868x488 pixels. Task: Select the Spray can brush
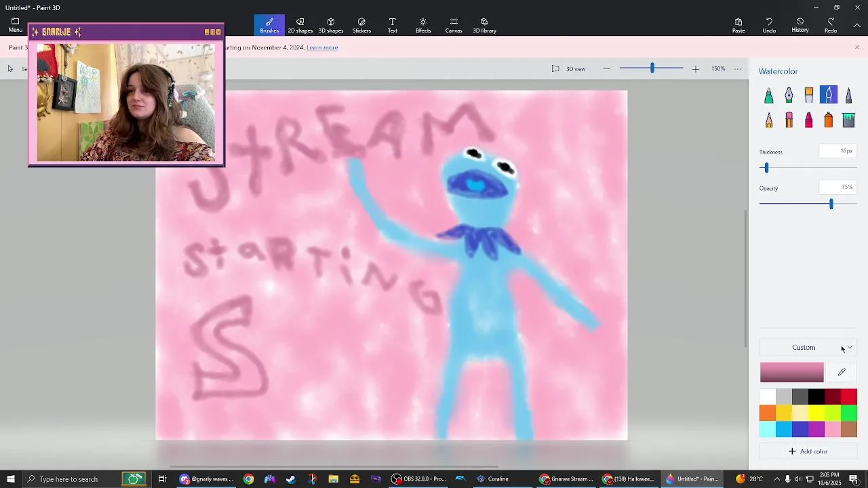(829, 120)
